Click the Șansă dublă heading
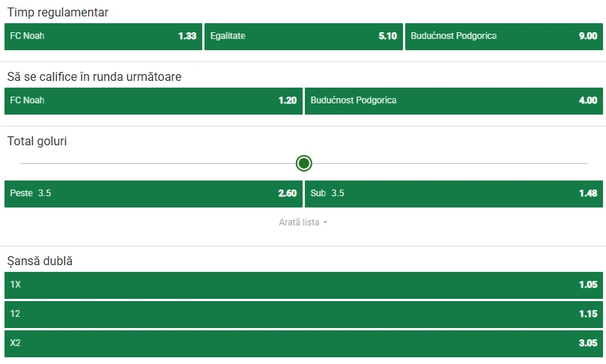This screenshot has width=606, height=364. [x=40, y=261]
